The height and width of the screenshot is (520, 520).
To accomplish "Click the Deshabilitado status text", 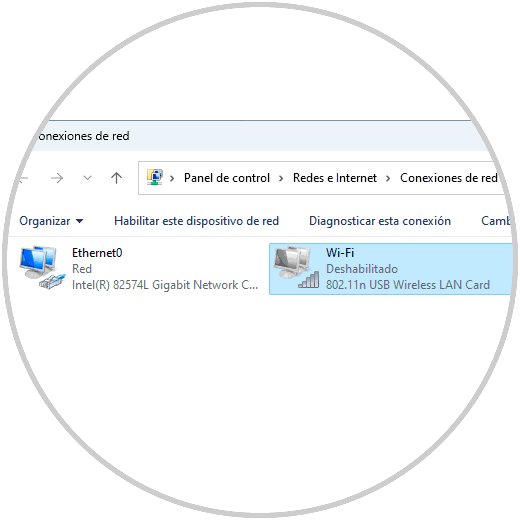I will click(x=362, y=269).
